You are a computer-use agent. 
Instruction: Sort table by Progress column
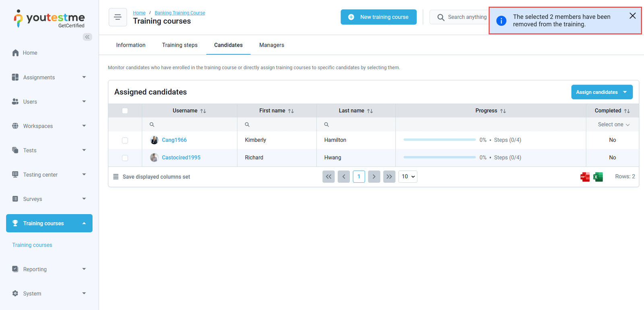click(503, 111)
